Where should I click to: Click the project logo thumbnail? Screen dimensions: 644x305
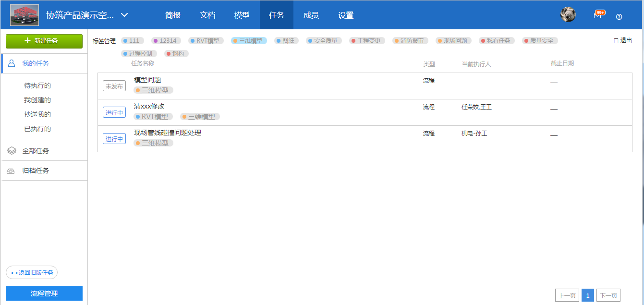(24, 14)
